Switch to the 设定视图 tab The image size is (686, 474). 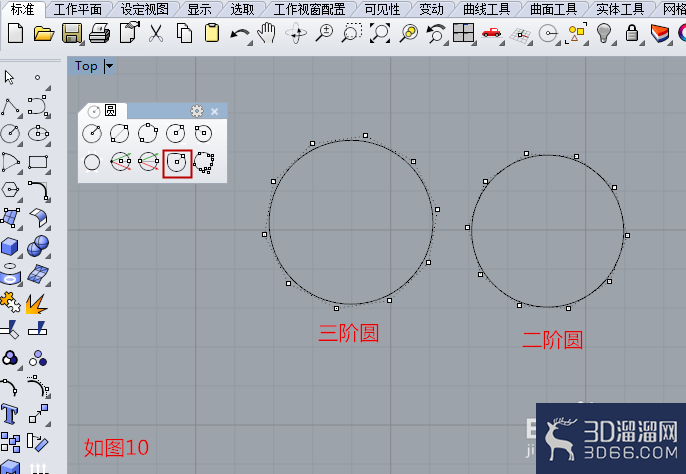pos(145,9)
